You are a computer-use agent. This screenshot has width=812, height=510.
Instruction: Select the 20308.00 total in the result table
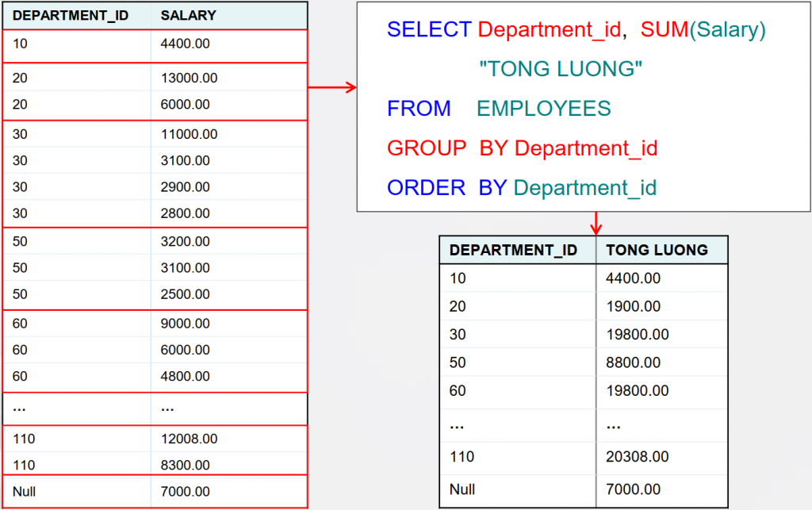[x=637, y=457]
